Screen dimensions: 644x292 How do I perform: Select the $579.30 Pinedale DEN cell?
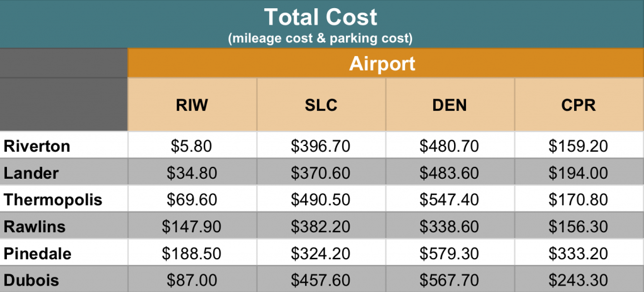(450, 254)
